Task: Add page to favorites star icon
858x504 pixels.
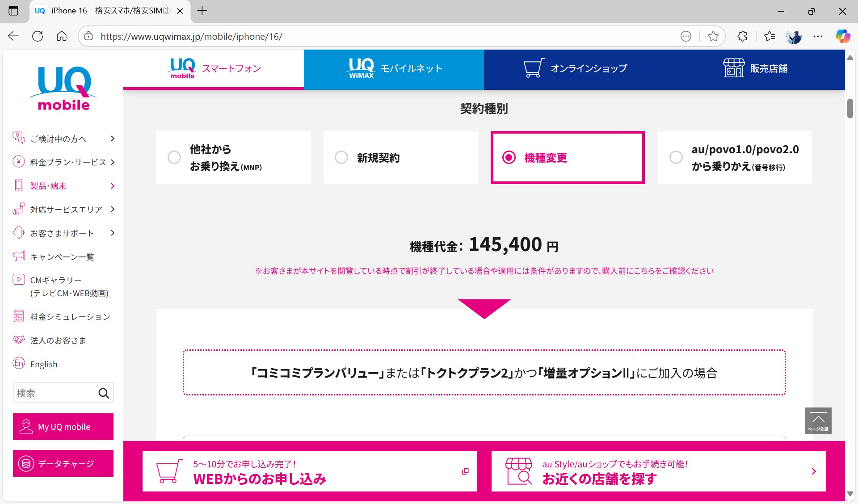Action: coord(713,36)
